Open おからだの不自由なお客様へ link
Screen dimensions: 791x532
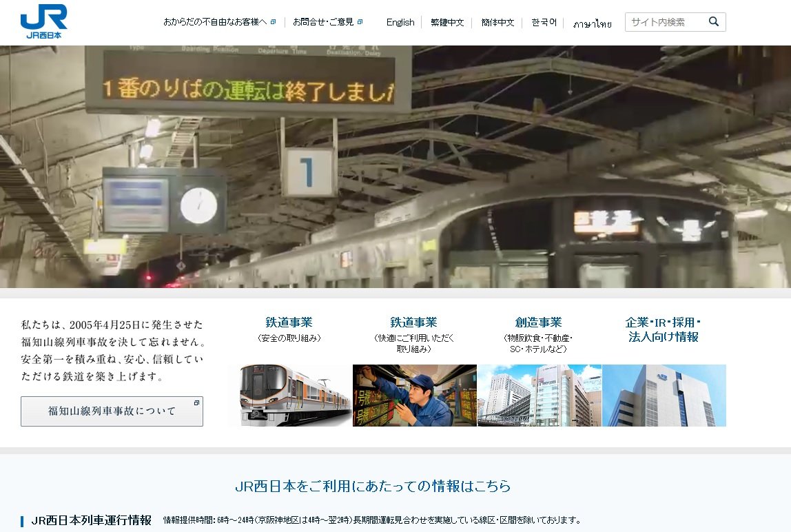219,21
